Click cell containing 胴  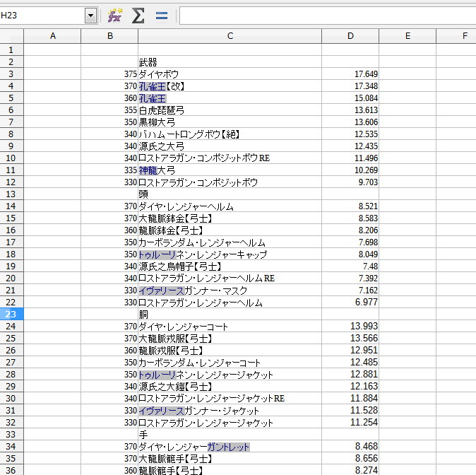point(230,314)
